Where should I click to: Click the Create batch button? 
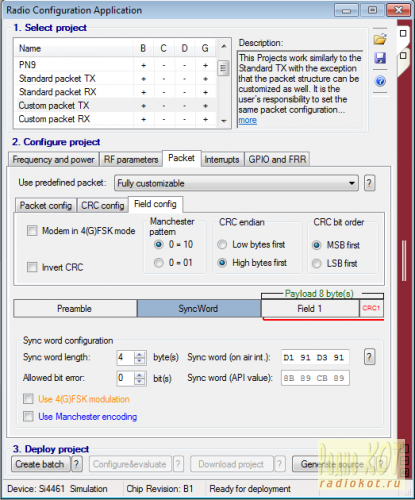[x=40, y=464]
